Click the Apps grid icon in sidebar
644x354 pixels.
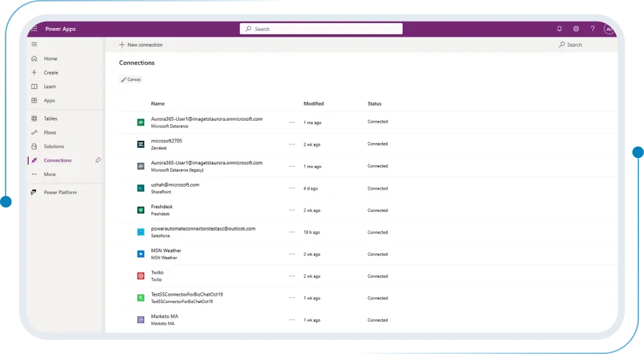click(x=34, y=101)
